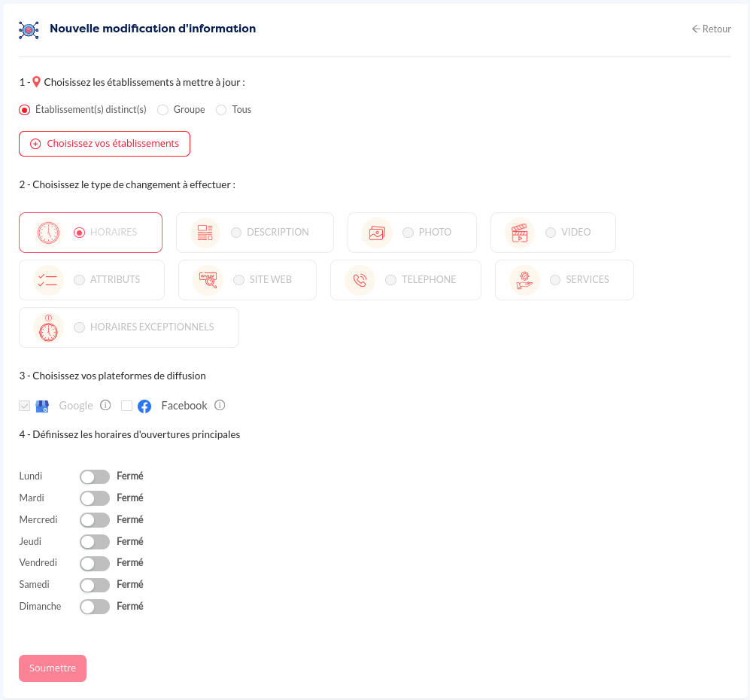The image size is (750, 700).
Task: Choose the TELEPHONE change type
Action: click(390, 280)
